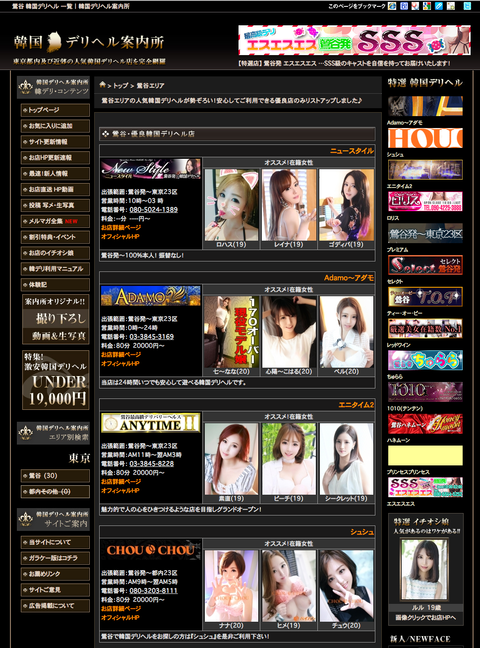The height and width of the screenshot is (648, 480).
Task: Open 都内その他 (0) area link
Action: coord(55,491)
